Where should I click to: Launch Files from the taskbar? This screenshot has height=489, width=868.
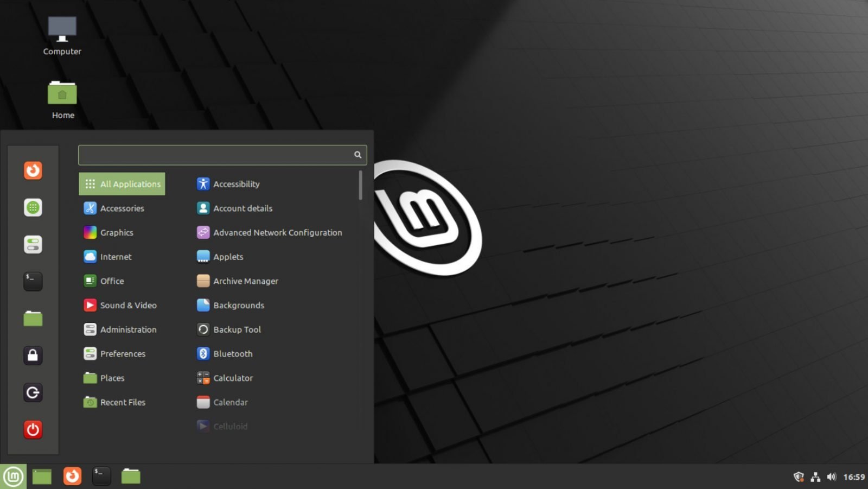131,476
